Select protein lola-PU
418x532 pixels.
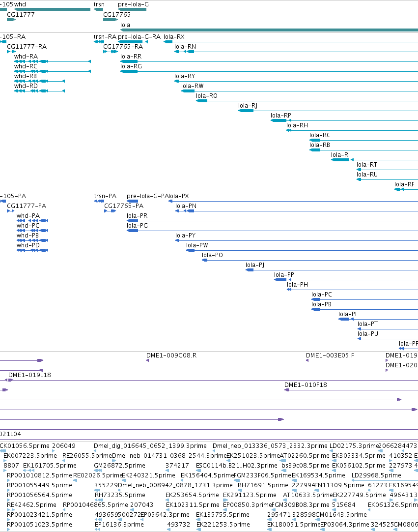388,339
